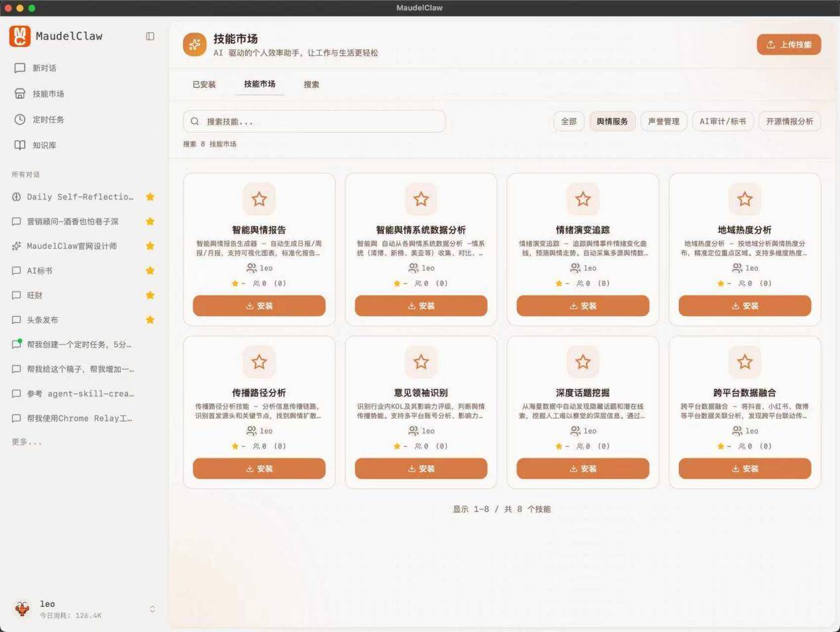Select the 开源情报分析 category filter
The width and height of the screenshot is (840, 632).
pos(789,121)
